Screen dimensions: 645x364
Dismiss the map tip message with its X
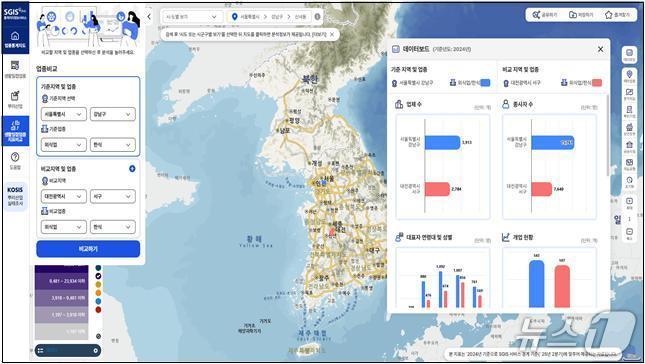332,35
